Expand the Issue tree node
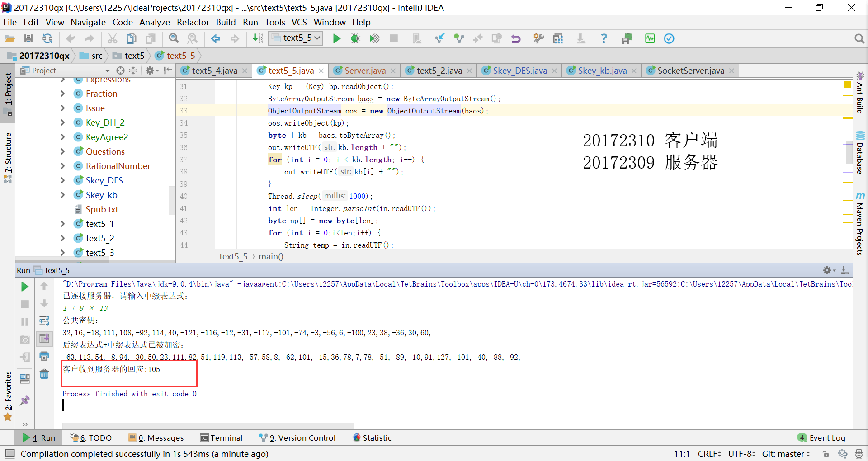Viewport: 868px width, 461px height. (63, 108)
